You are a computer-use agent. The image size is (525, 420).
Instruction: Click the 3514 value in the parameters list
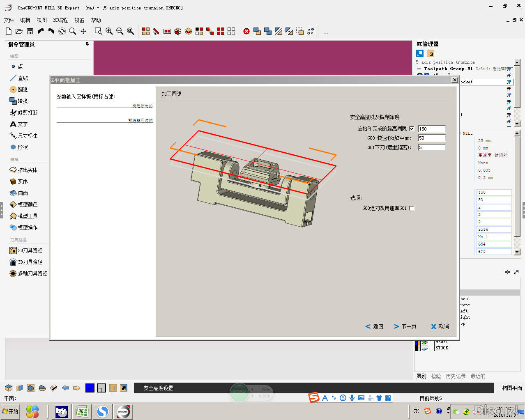[494, 230]
